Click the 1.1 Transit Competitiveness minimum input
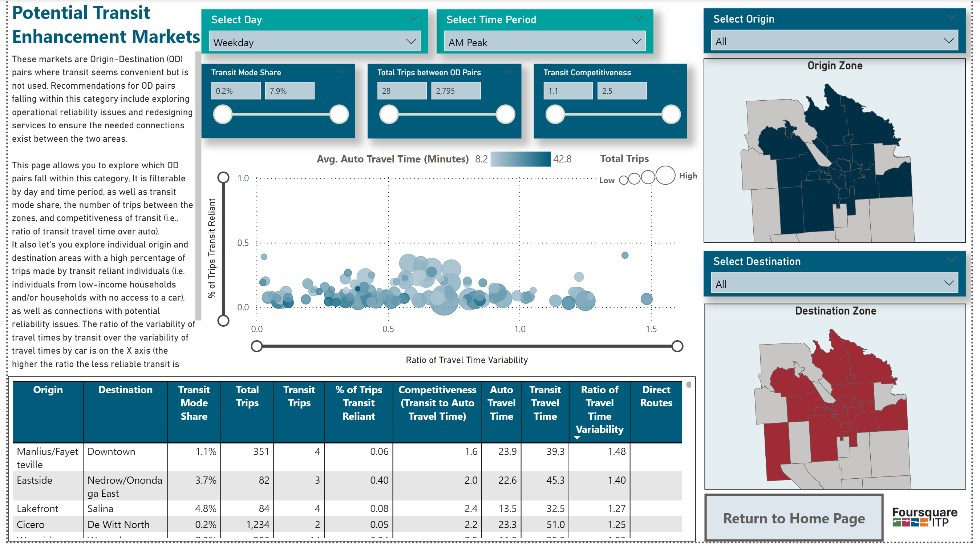980x547 pixels. 568,90
